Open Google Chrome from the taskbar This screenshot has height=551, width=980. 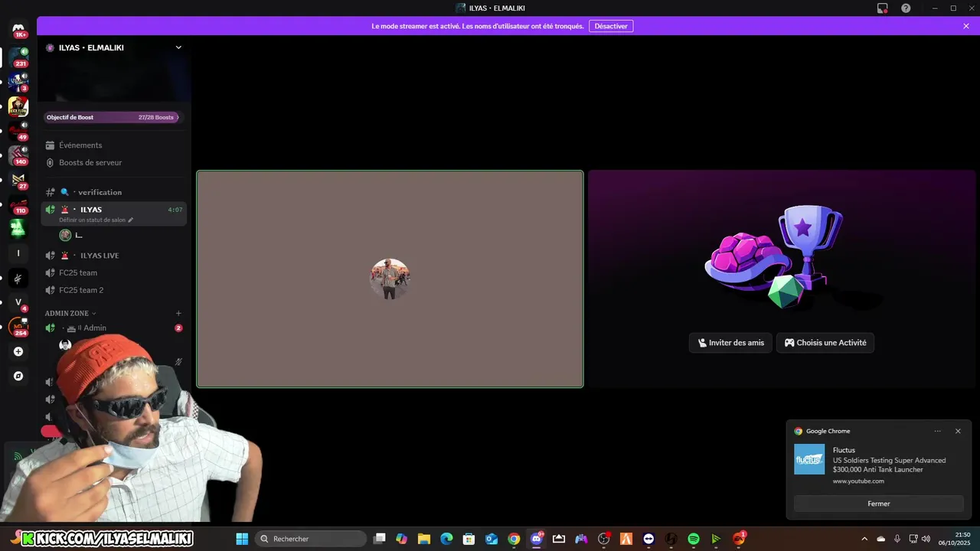[514, 539]
